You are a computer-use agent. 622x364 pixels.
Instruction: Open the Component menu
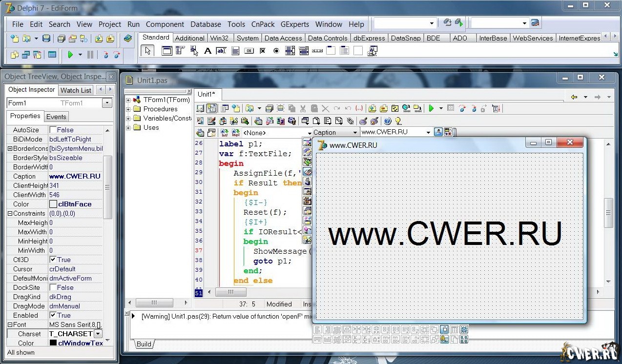tap(165, 24)
